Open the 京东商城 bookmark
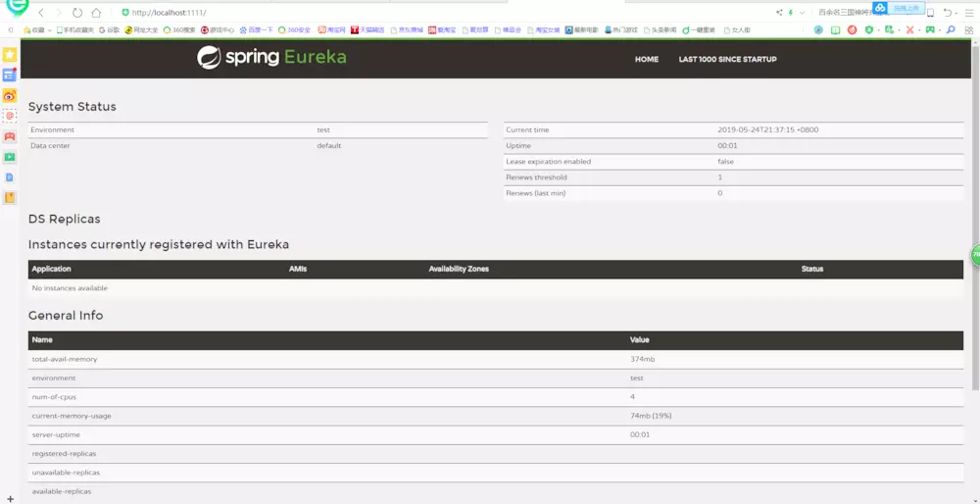Image resolution: width=980 pixels, height=504 pixels. pos(407,29)
